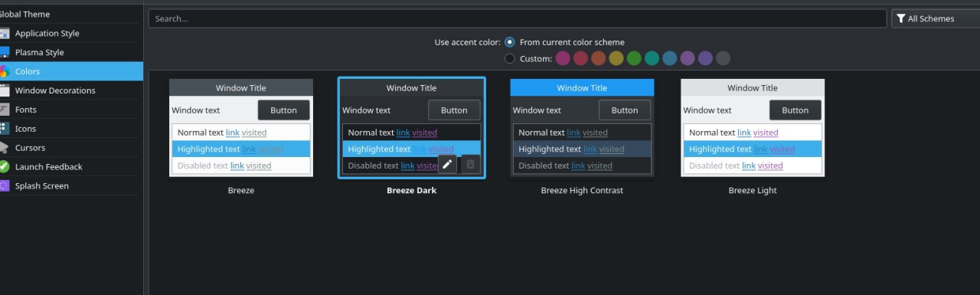Click the Launch Feedback checkmark icon
The width and height of the screenshot is (980, 295).
pos(4,167)
